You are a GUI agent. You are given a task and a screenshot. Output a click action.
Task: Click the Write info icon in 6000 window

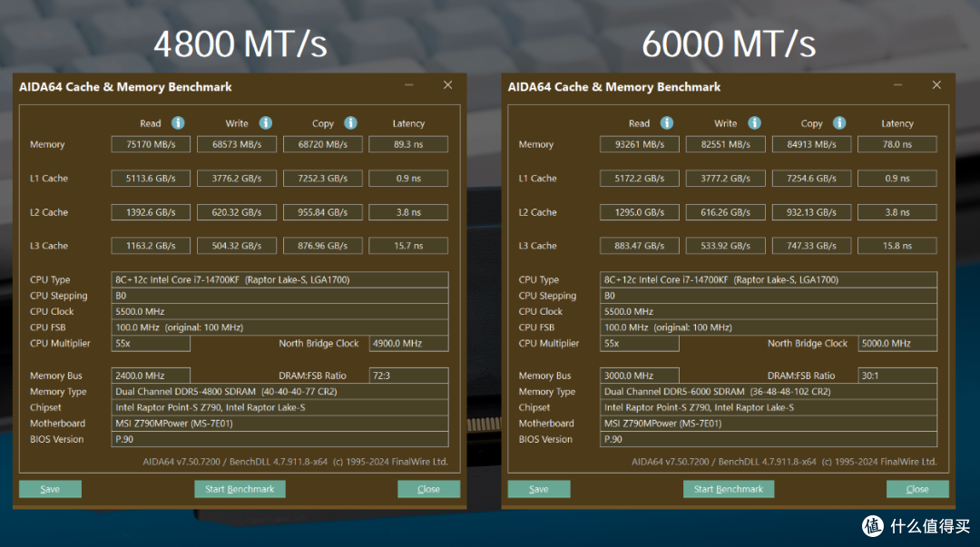[x=754, y=123]
